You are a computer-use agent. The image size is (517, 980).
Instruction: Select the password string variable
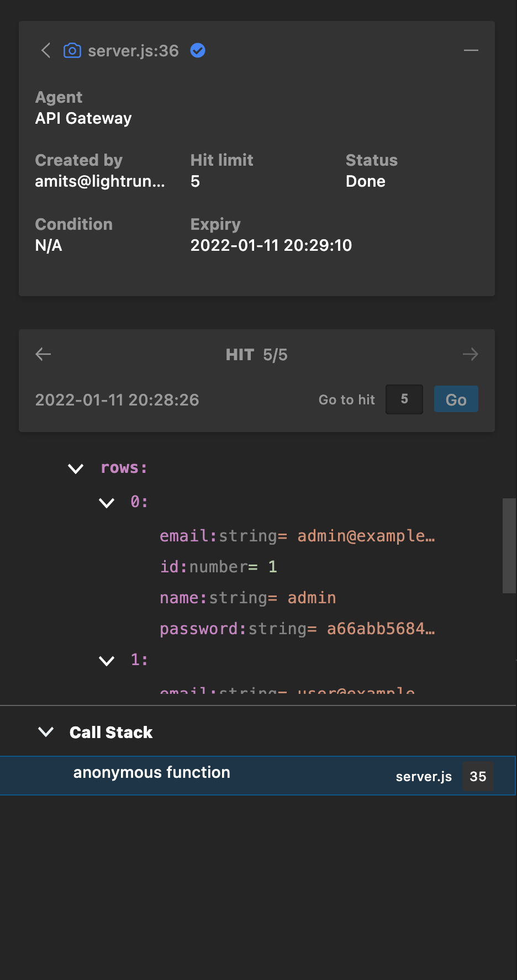pos(297,629)
